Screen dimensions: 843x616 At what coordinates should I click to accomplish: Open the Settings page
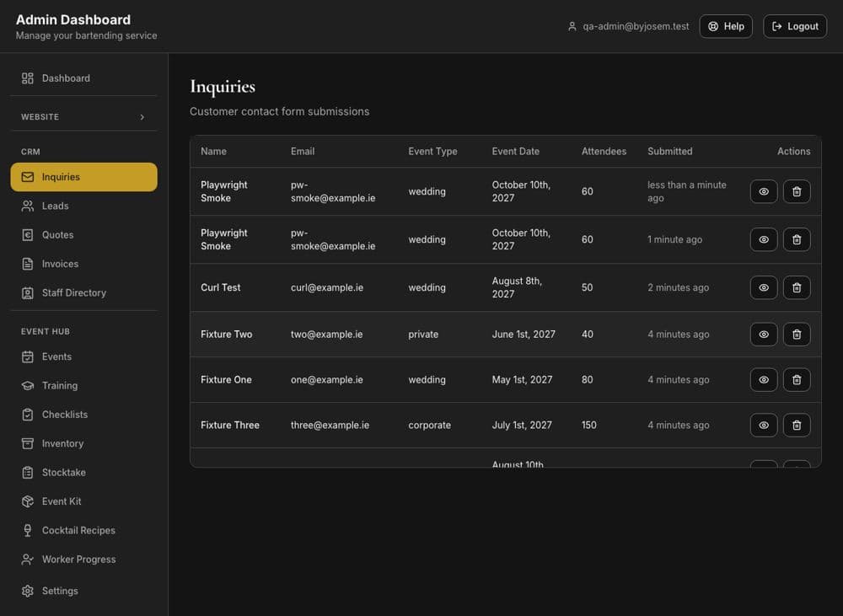click(x=83, y=592)
